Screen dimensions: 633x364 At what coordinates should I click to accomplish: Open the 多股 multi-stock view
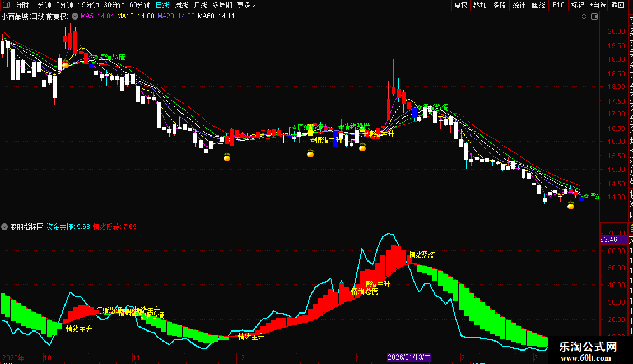(x=499, y=5)
